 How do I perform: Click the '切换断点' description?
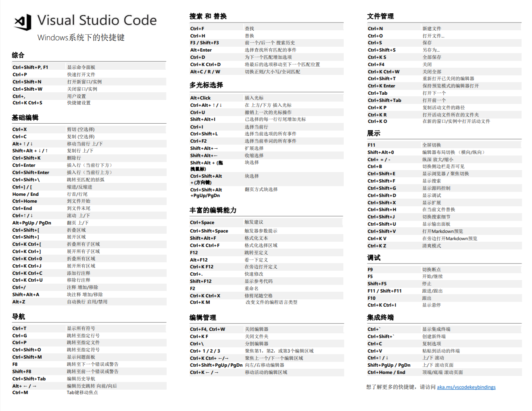432,270
